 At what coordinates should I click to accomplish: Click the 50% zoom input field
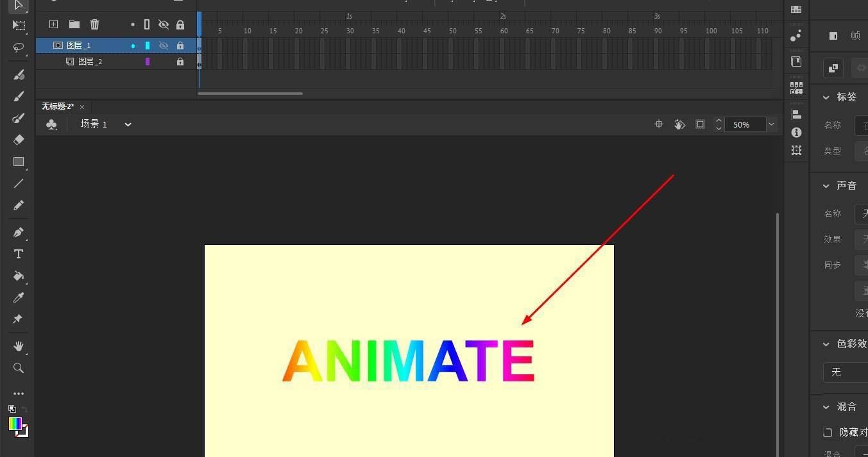[745, 124]
